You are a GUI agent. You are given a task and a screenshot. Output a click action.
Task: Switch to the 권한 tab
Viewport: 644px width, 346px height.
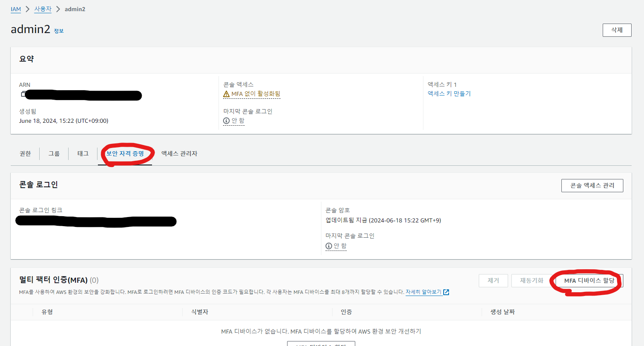click(25, 153)
